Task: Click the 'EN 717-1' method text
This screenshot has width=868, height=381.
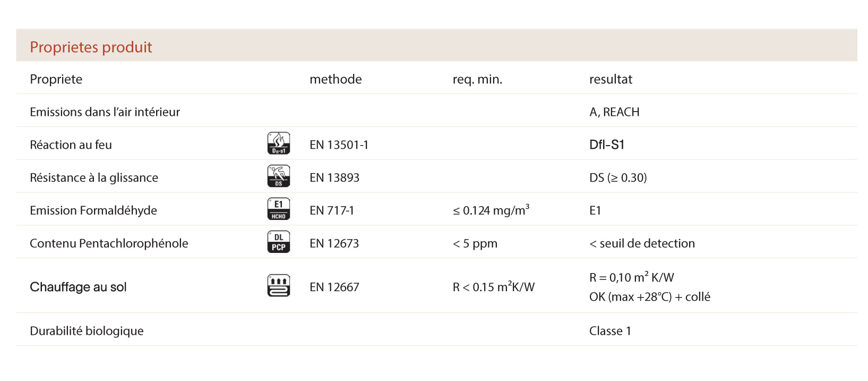Action: pyautogui.click(x=332, y=211)
